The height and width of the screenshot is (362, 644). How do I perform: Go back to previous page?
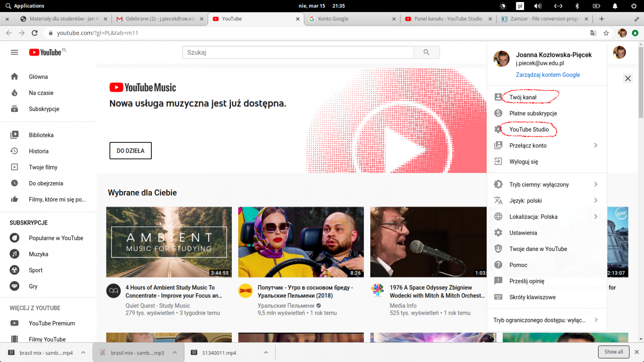[9, 33]
